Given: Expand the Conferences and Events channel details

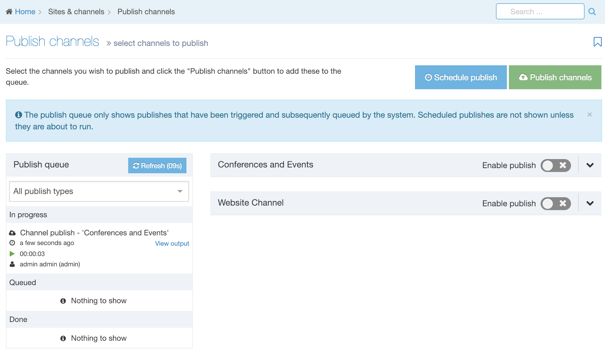Looking at the screenshot, I should 590,165.
